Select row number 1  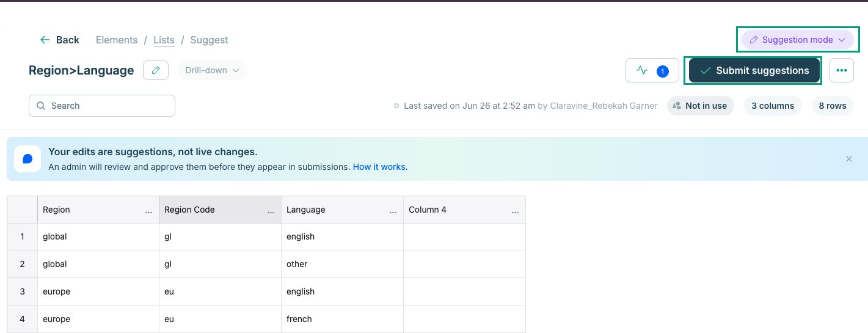point(23,236)
